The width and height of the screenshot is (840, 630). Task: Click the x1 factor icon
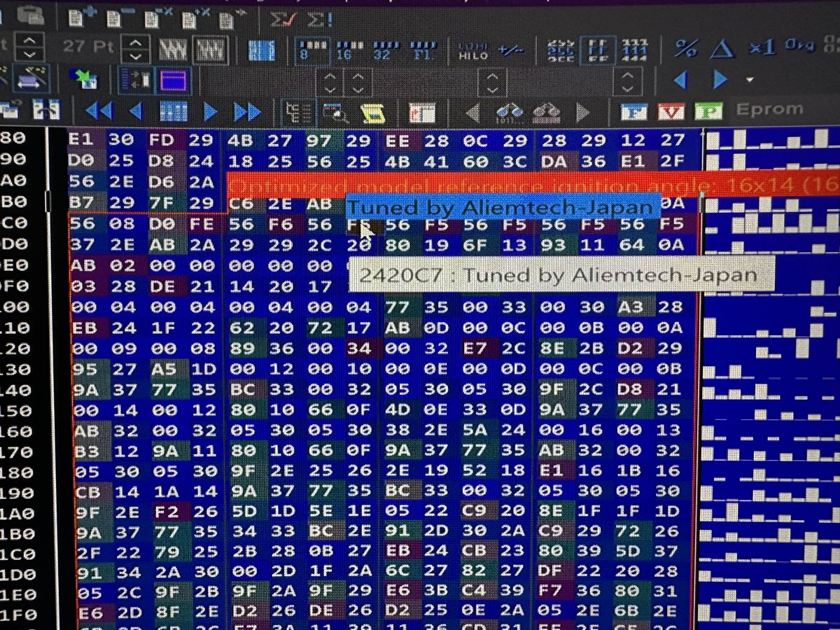(762, 47)
